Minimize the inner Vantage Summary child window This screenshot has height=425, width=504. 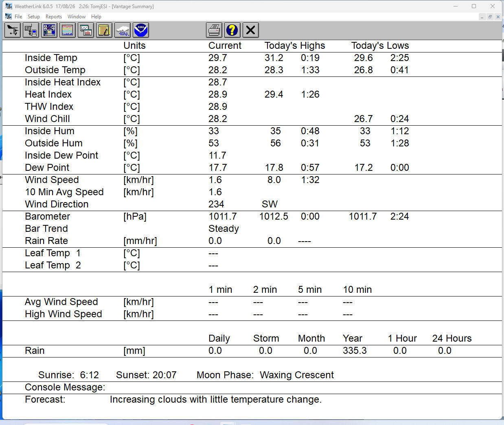point(482,17)
